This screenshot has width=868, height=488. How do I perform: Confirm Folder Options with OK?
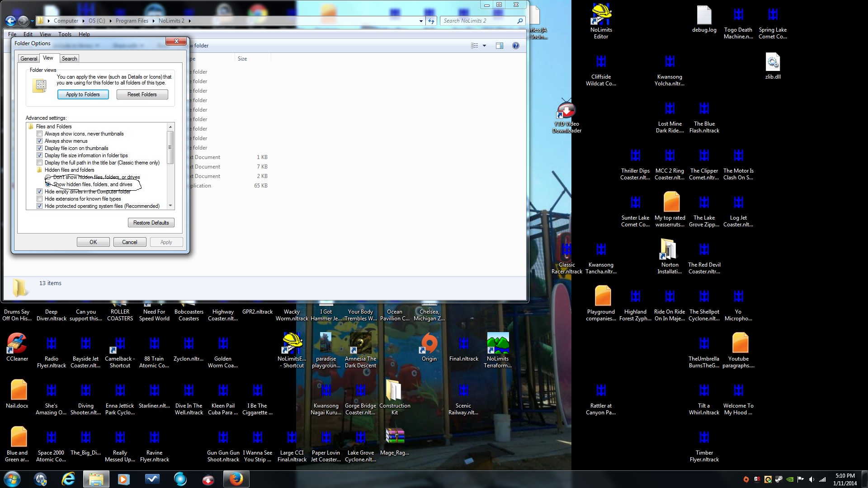click(93, 242)
